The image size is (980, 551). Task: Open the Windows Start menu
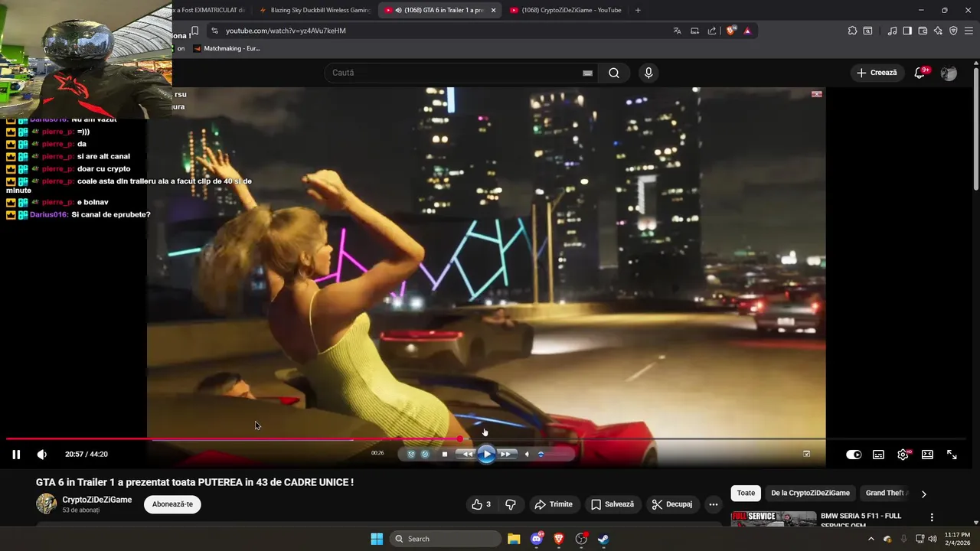click(x=377, y=539)
